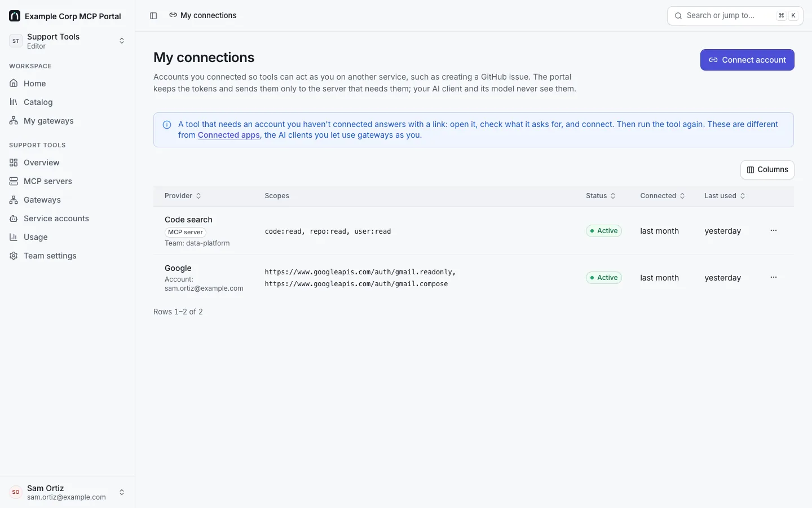Image resolution: width=812 pixels, height=508 pixels.
Task: Click the Catalog library icon
Action: pyautogui.click(x=14, y=102)
